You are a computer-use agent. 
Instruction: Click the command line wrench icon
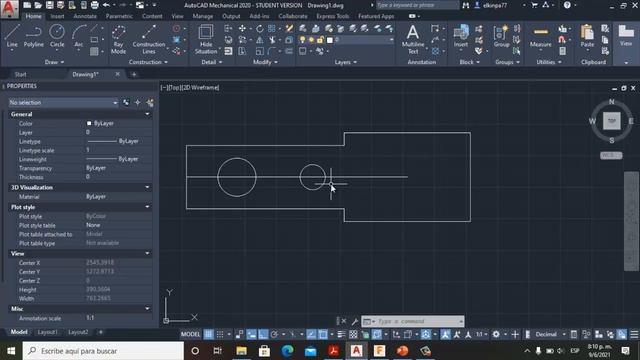click(x=355, y=321)
